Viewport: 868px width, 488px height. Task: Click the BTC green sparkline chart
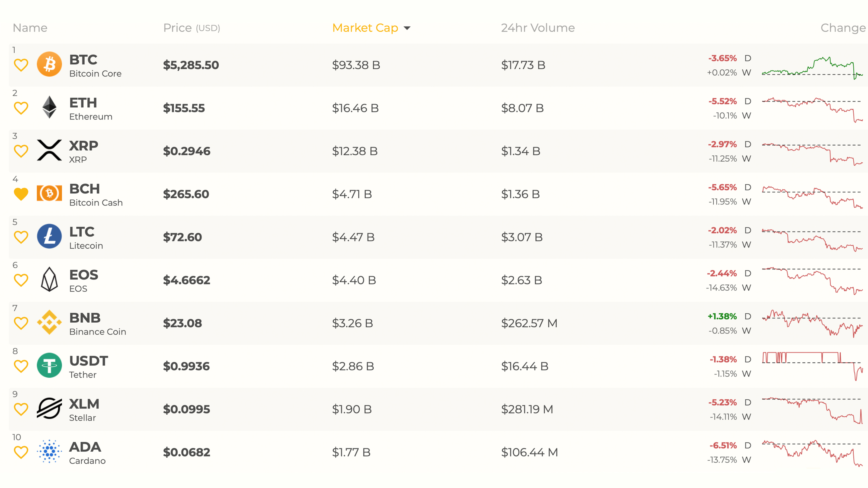click(812, 67)
